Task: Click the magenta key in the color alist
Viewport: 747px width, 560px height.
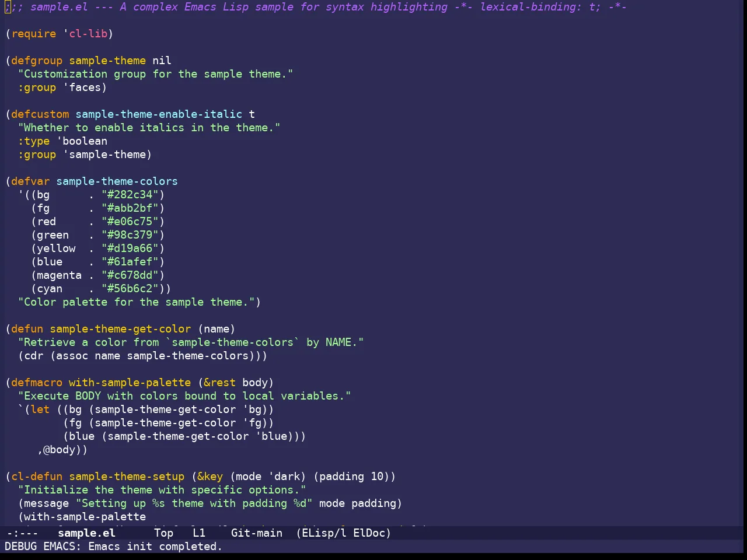Action: click(x=60, y=275)
